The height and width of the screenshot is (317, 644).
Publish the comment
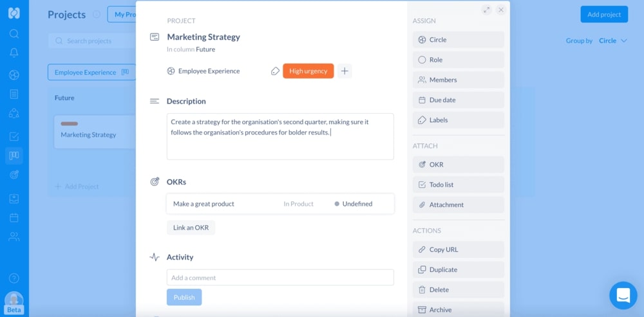pos(184,297)
